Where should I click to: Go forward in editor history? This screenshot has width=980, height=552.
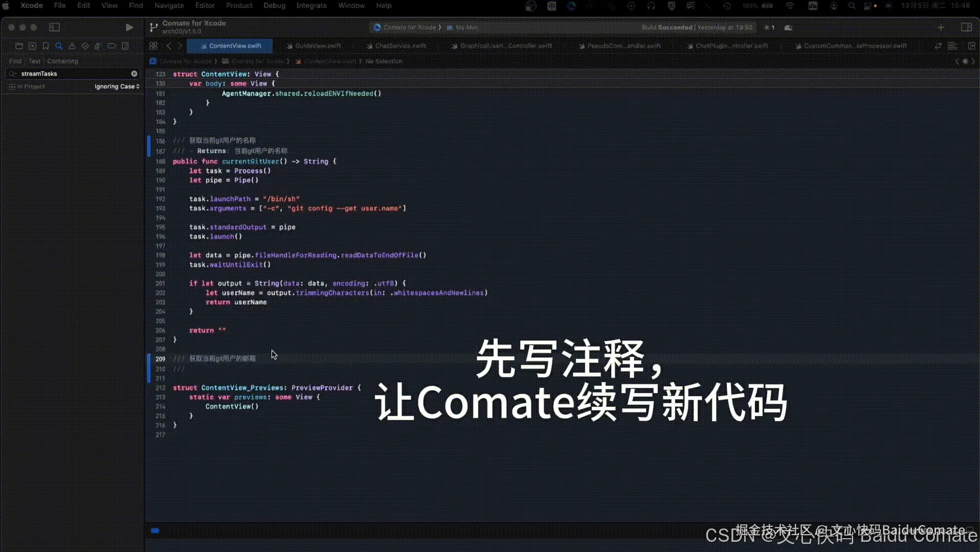pos(180,46)
